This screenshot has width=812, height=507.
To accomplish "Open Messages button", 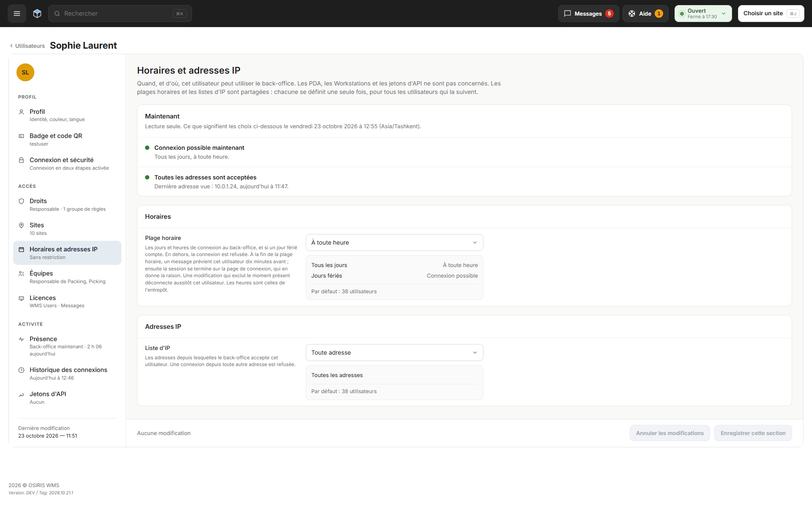I will (x=588, y=14).
